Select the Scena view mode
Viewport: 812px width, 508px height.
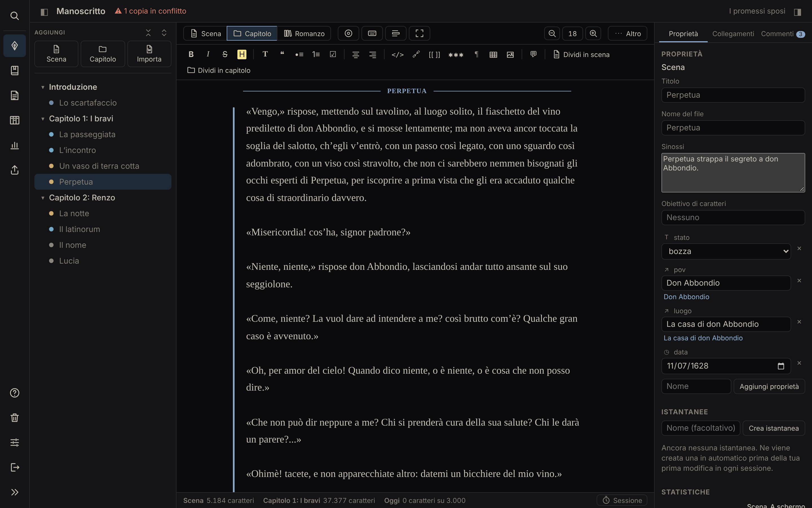pyautogui.click(x=205, y=33)
